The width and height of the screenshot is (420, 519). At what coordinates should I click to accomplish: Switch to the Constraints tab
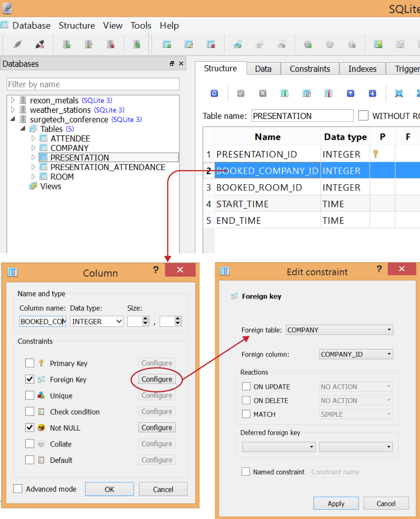pyautogui.click(x=310, y=69)
